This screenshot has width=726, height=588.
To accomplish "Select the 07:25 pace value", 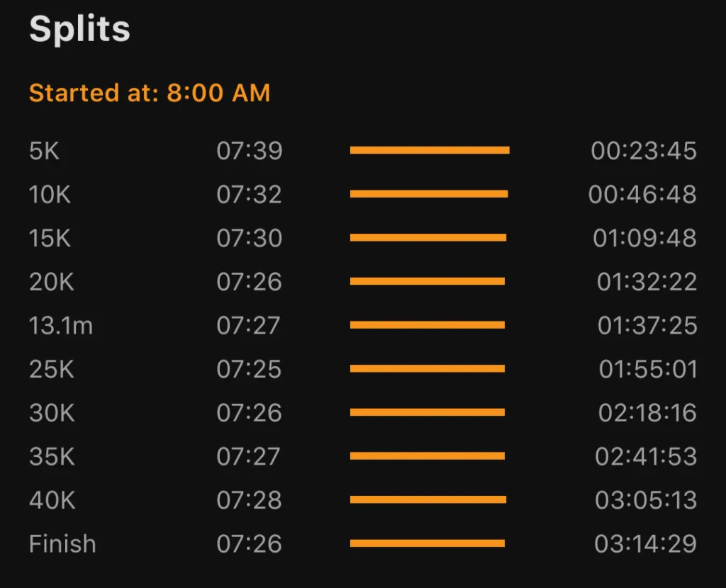I will click(x=250, y=370).
